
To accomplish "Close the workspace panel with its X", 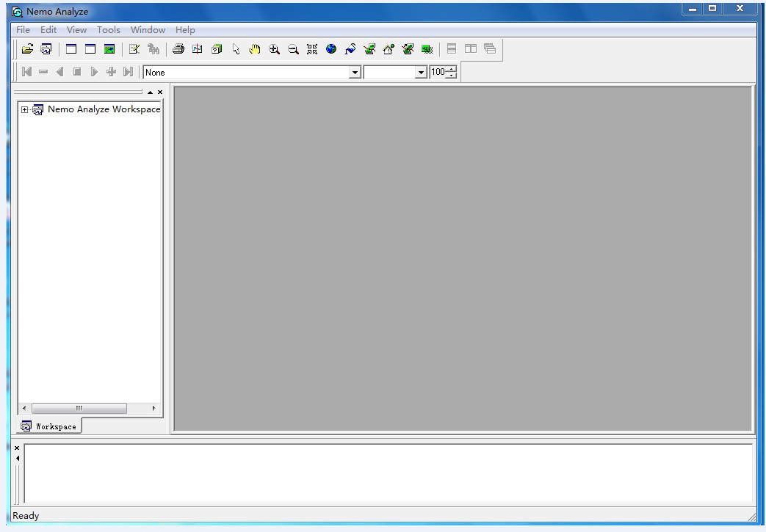I will [x=160, y=92].
